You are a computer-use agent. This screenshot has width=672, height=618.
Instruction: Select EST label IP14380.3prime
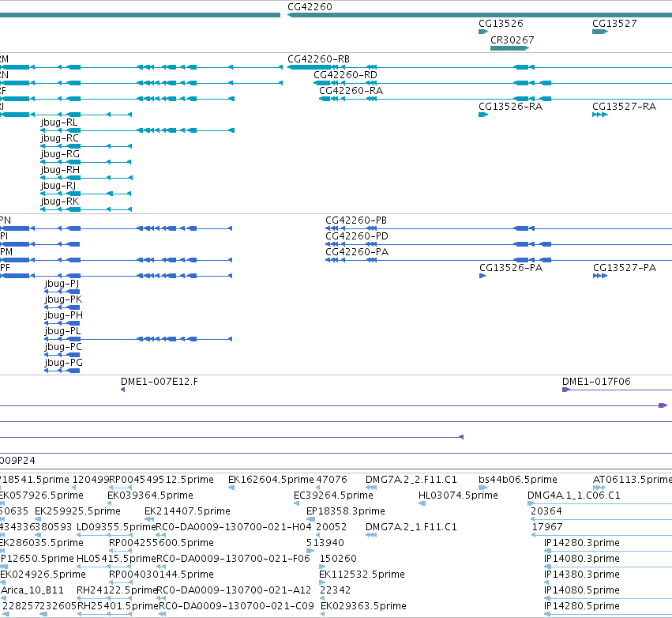click(x=581, y=575)
